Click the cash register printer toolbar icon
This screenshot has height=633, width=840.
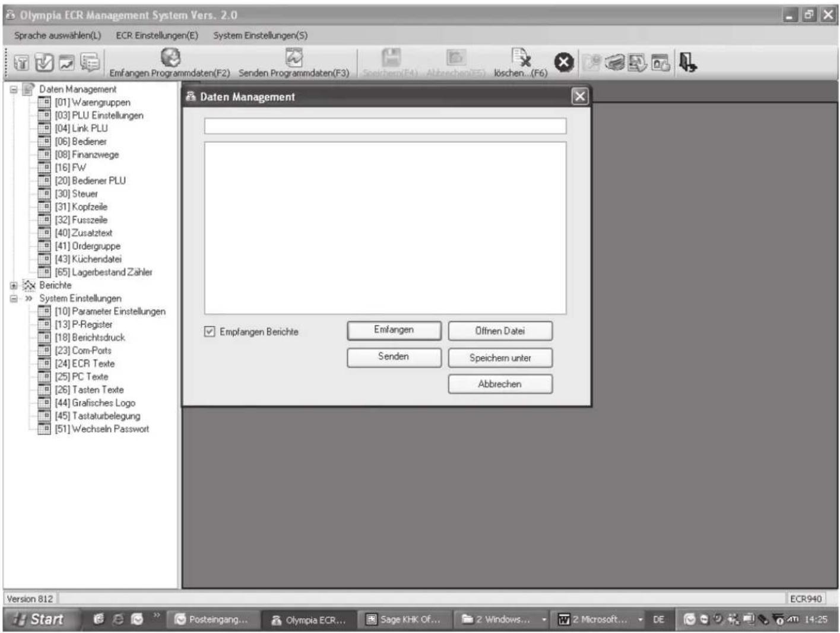(x=615, y=62)
